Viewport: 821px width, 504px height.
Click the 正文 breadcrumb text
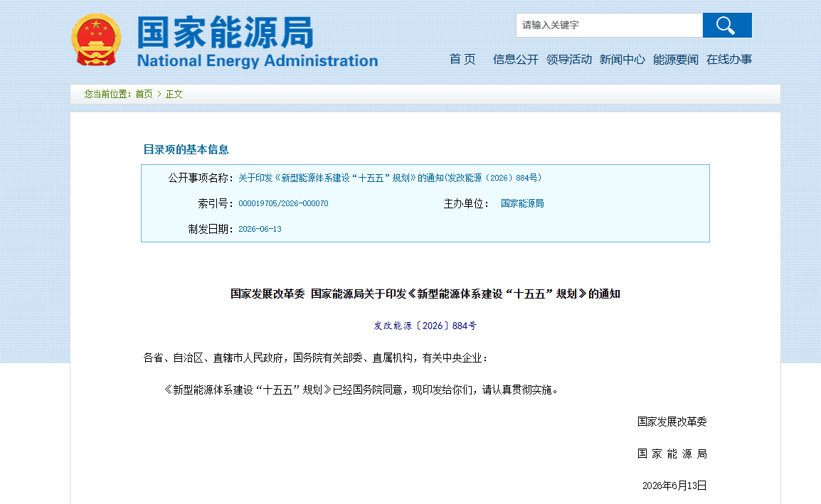(174, 95)
